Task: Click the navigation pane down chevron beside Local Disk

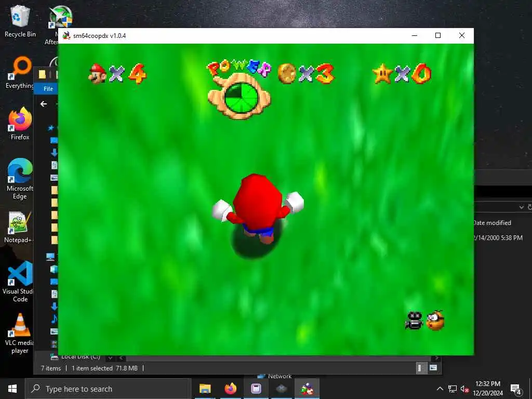Action: point(110,357)
